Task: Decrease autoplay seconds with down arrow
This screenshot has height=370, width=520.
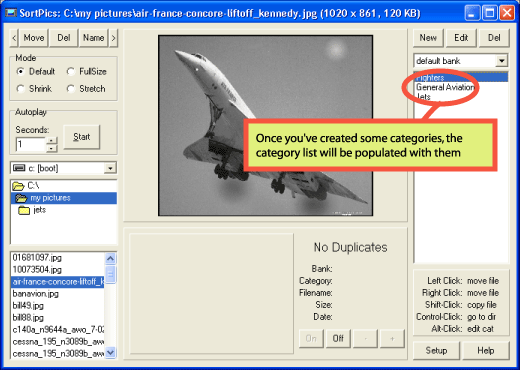Action: pyautogui.click(x=51, y=148)
